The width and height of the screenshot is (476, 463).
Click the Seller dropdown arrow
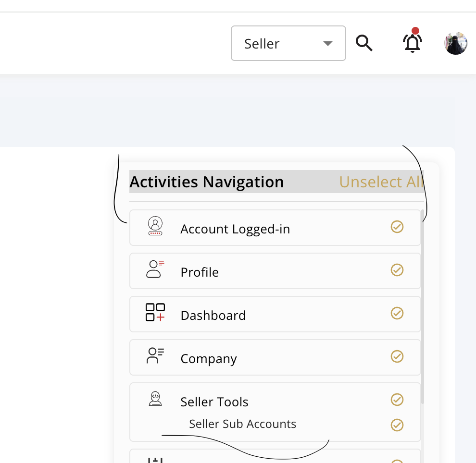(328, 44)
